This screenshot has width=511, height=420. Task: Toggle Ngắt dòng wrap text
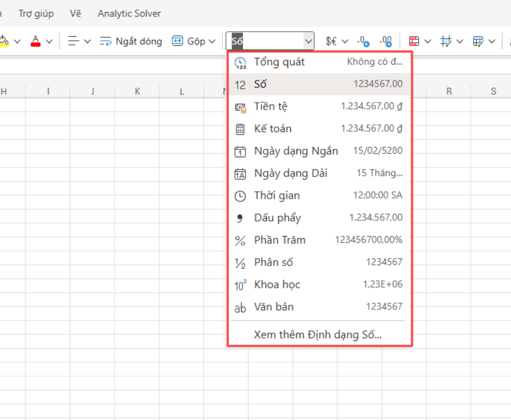pyautogui.click(x=130, y=41)
